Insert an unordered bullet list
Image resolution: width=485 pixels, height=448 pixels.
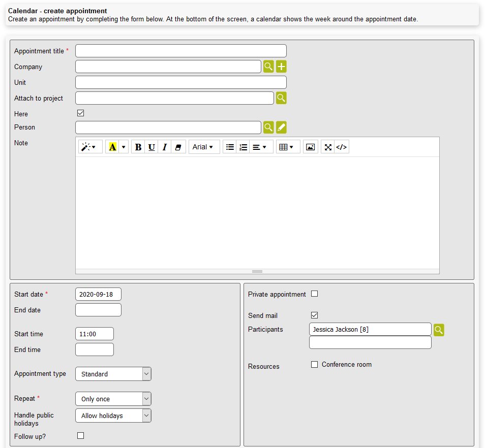[230, 147]
